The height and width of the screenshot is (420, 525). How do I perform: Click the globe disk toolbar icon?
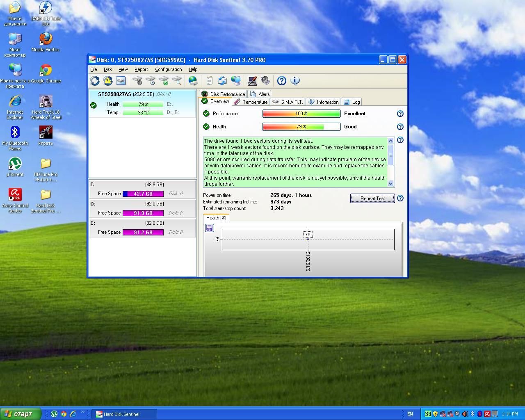(193, 81)
